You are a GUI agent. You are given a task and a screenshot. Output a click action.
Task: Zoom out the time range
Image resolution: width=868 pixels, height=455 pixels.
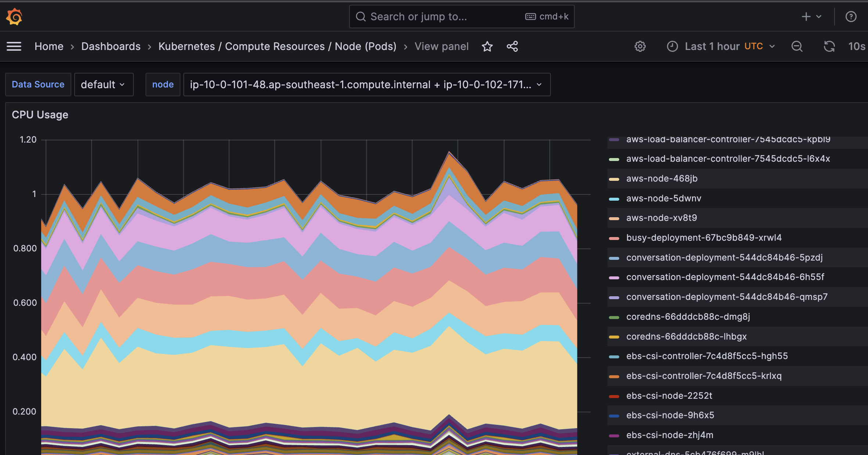[797, 46]
